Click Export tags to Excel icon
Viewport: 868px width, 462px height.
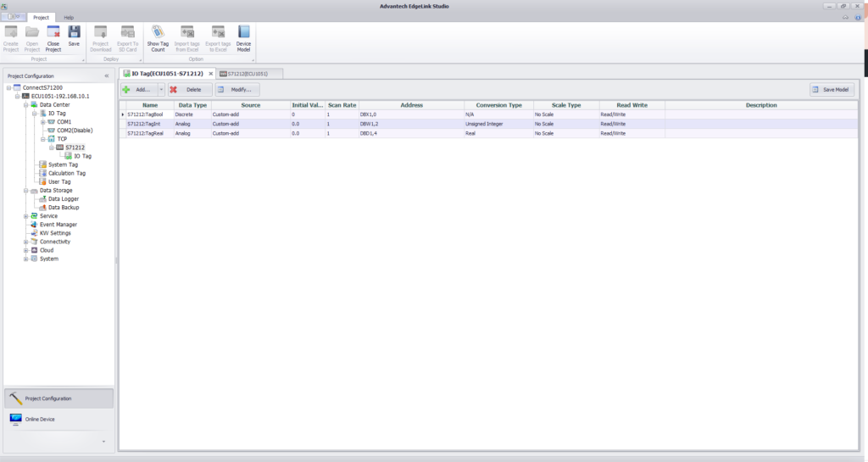(x=218, y=33)
